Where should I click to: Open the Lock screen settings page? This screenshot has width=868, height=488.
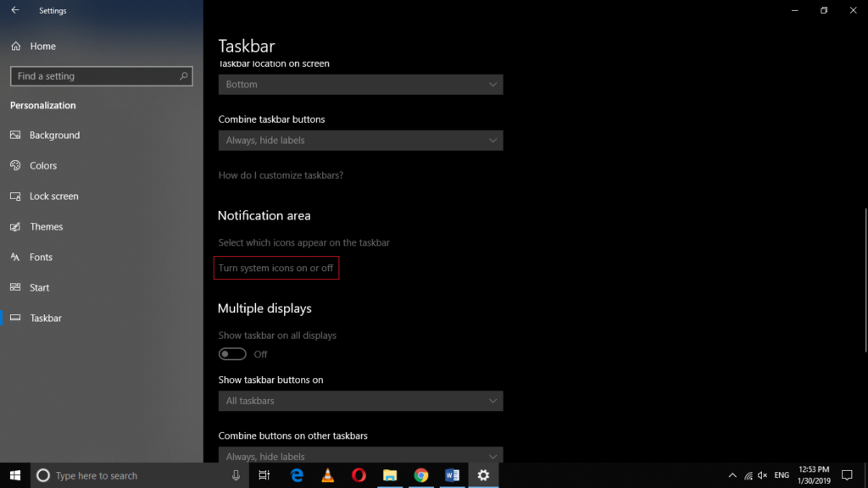tap(53, 196)
